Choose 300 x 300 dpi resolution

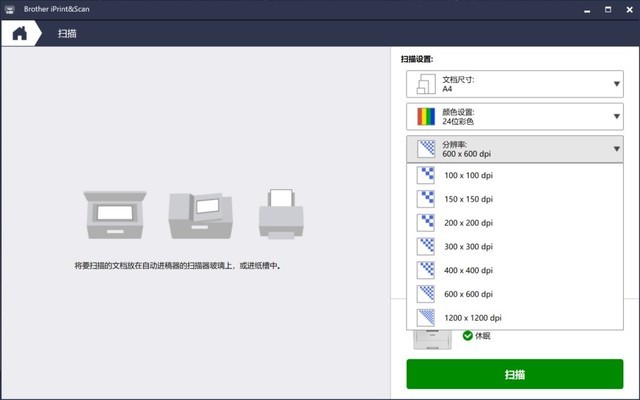pyautogui.click(x=515, y=247)
